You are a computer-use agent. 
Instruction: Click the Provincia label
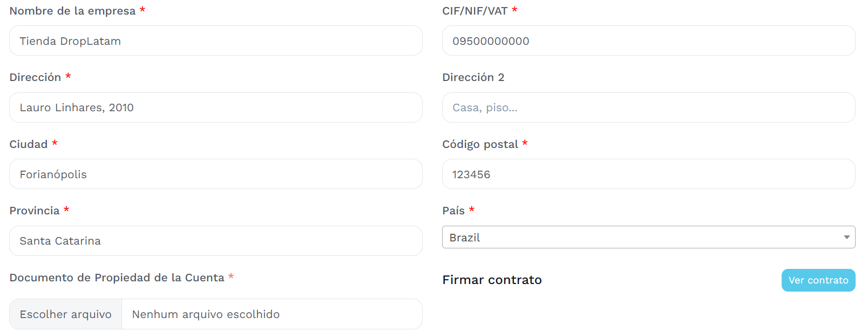click(x=35, y=211)
